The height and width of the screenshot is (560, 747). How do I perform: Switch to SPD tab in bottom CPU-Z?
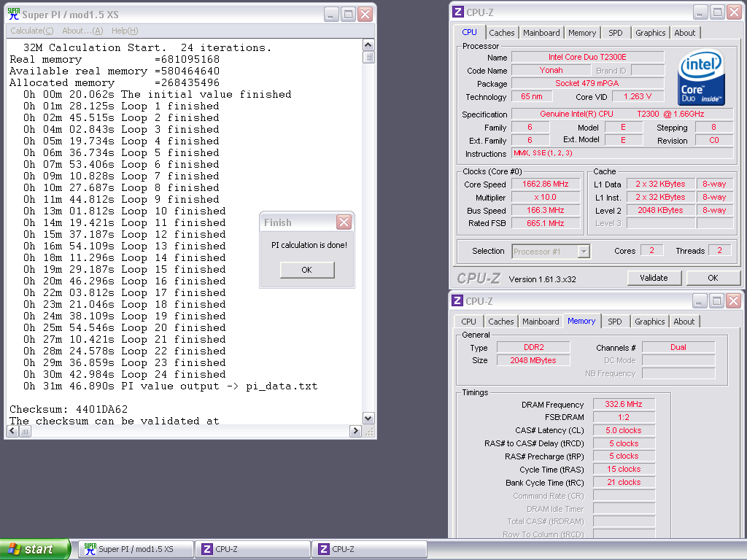tap(614, 322)
